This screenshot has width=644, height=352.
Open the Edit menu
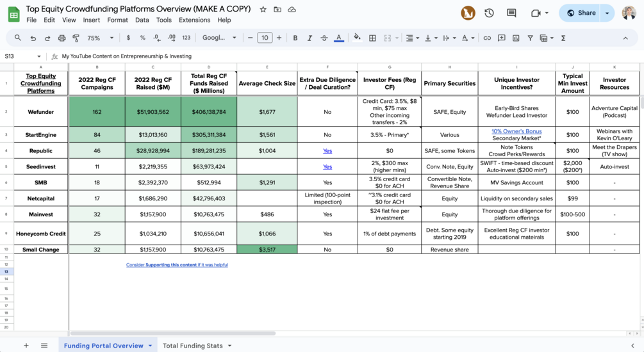pyautogui.click(x=49, y=20)
